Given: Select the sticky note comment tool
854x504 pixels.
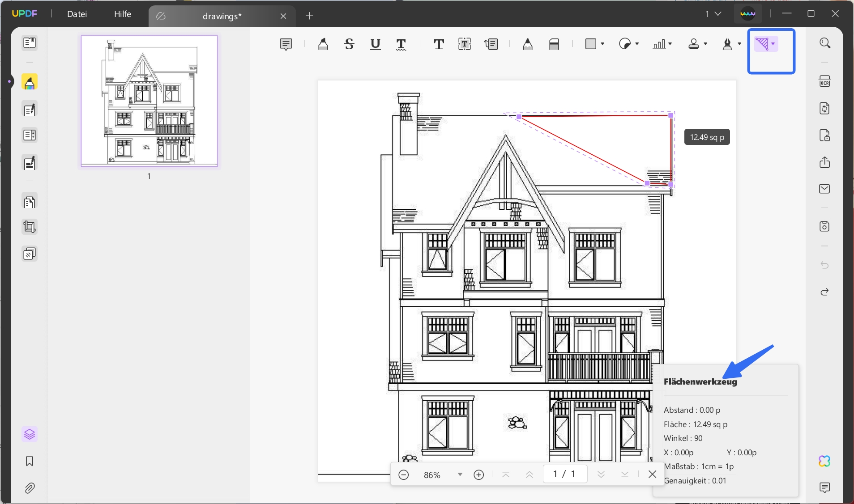Looking at the screenshot, I should pos(286,44).
